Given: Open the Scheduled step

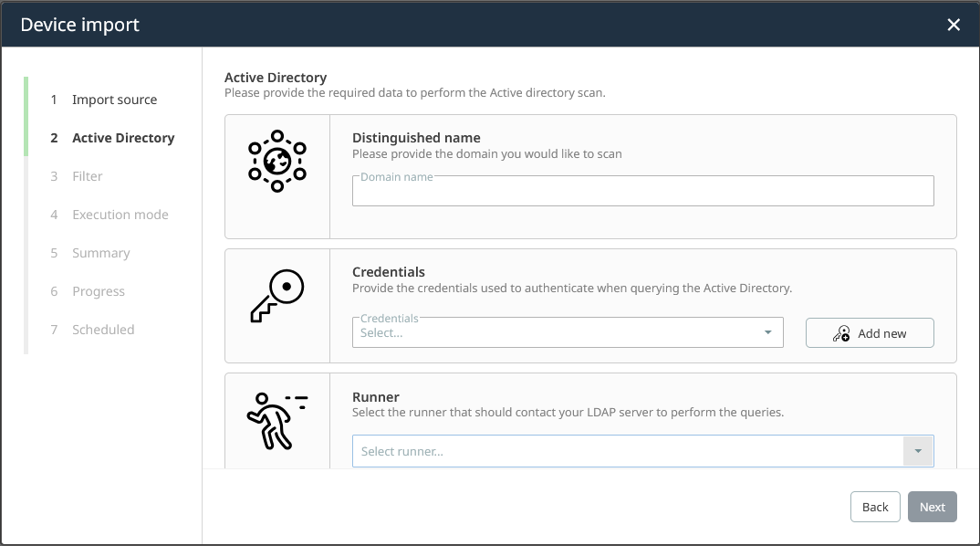Looking at the screenshot, I should 103,330.
